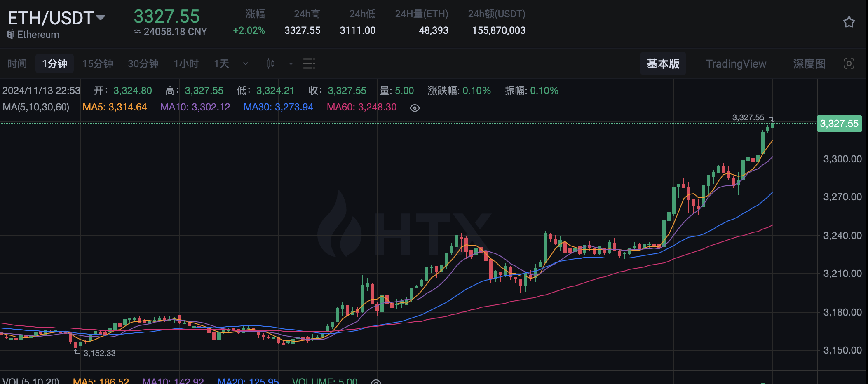Select the 基本版 basic chart view

pyautogui.click(x=663, y=63)
